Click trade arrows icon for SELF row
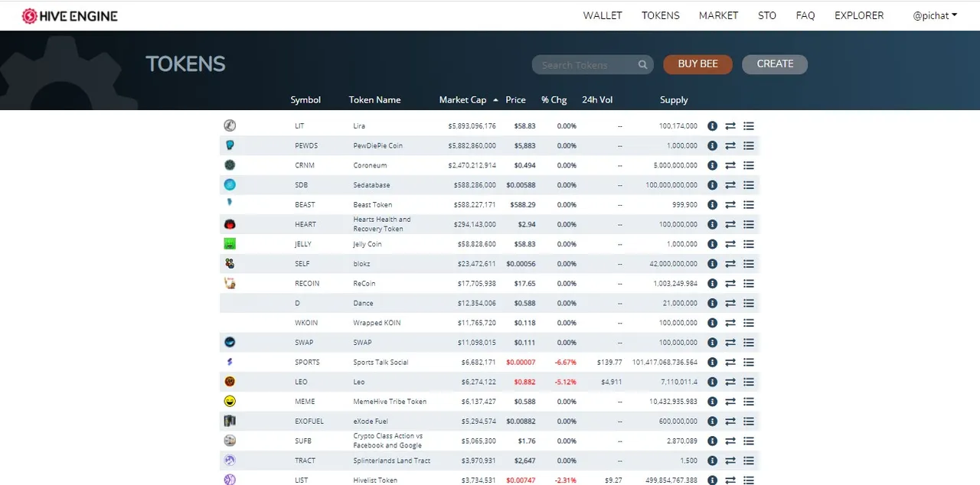The width and height of the screenshot is (980, 485). point(730,264)
